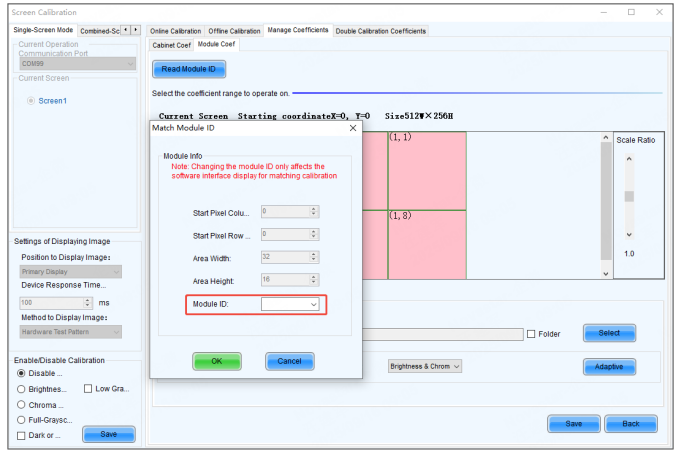Click the file path input field
The width and height of the screenshot is (678, 455).
click(443, 334)
